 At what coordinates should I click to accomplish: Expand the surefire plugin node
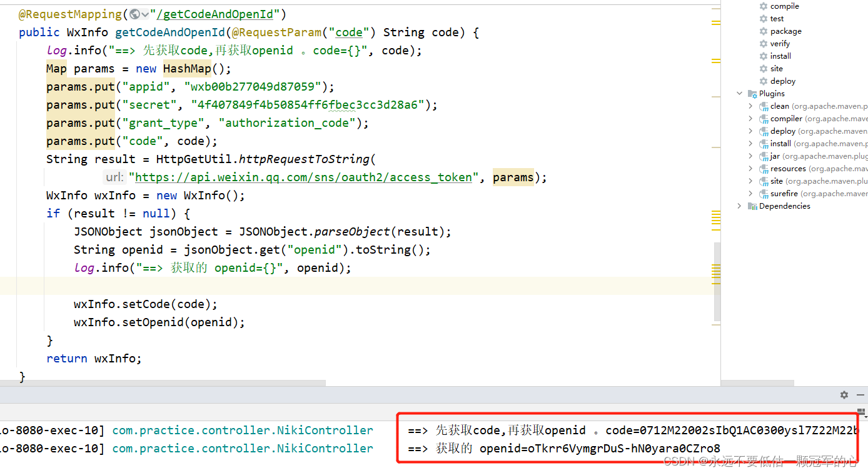tap(750, 194)
